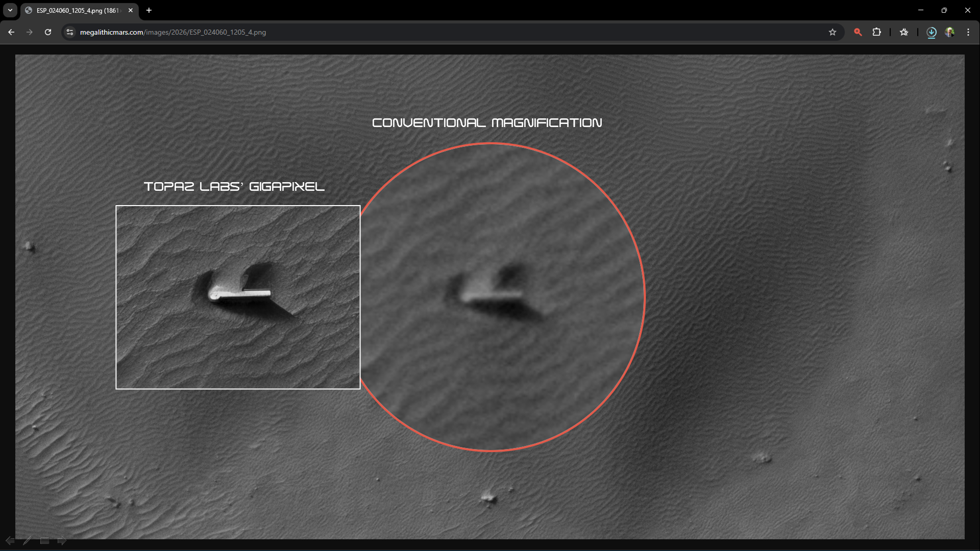980x551 pixels.
Task: Open the user profile avatar
Action: pos(949,32)
